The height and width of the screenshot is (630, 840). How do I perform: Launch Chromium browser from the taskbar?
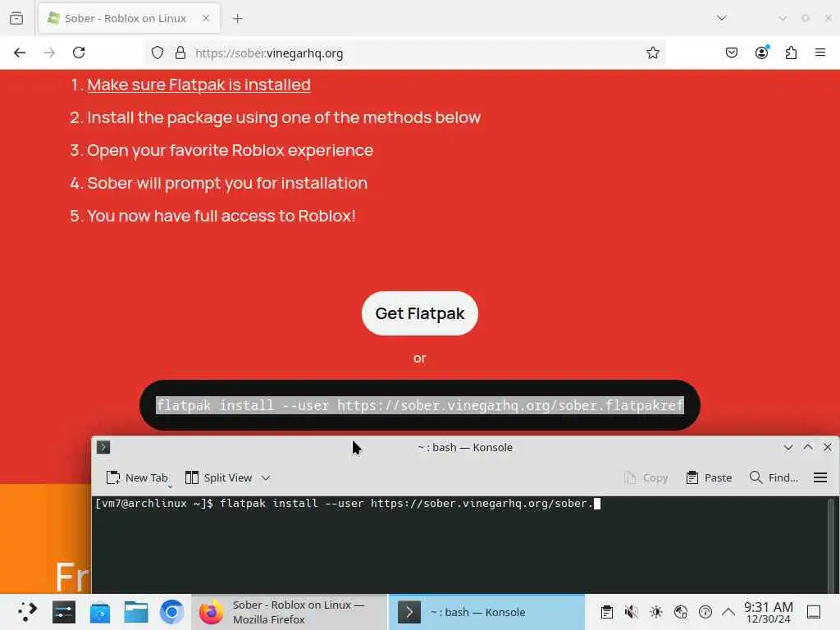click(x=172, y=612)
